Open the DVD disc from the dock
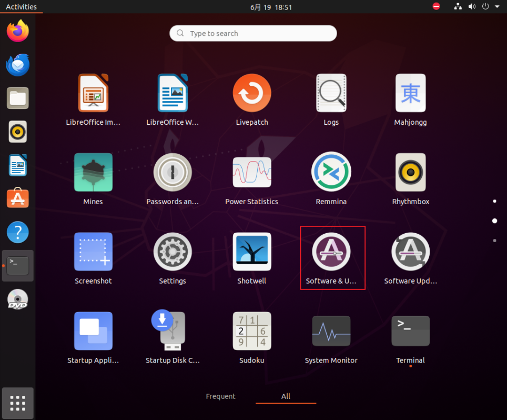The height and width of the screenshot is (420, 507). tap(18, 299)
